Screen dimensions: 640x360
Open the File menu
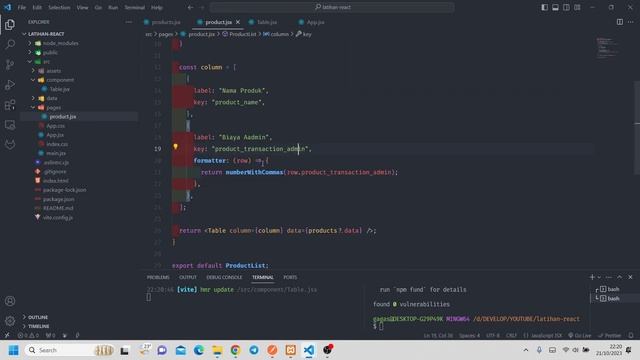coord(21,7)
